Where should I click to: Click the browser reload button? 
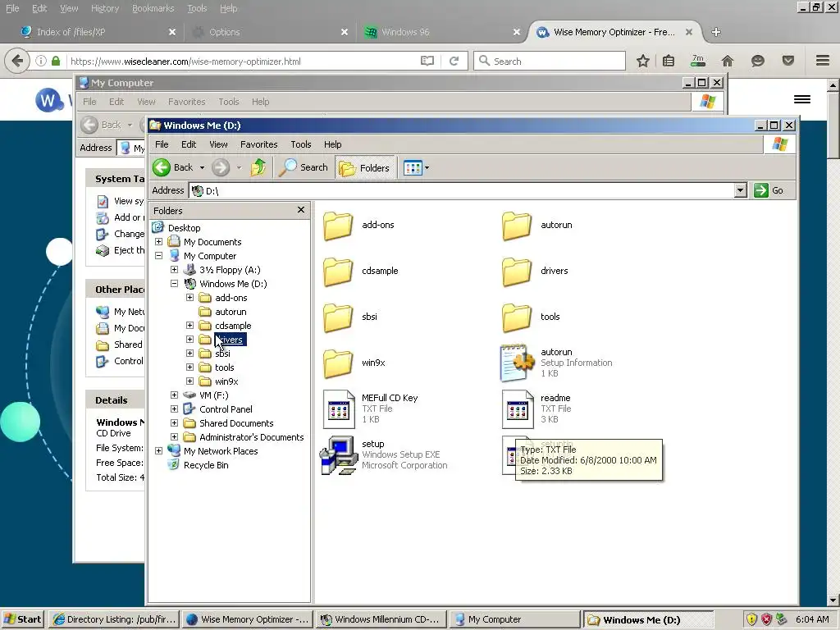pos(454,61)
